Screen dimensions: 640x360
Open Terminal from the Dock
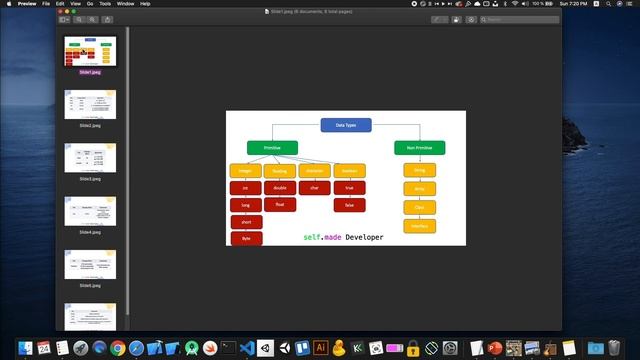coord(229,348)
